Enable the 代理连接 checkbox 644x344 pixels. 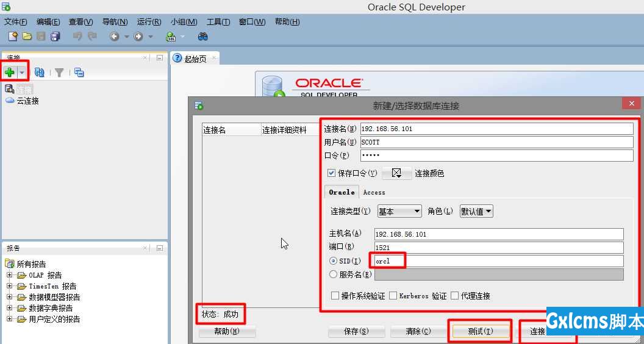[455, 295]
